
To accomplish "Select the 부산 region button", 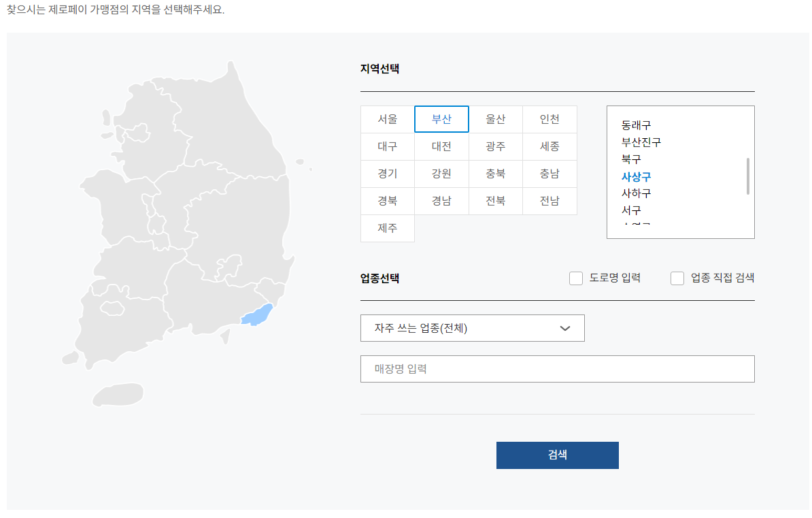I will [x=441, y=119].
